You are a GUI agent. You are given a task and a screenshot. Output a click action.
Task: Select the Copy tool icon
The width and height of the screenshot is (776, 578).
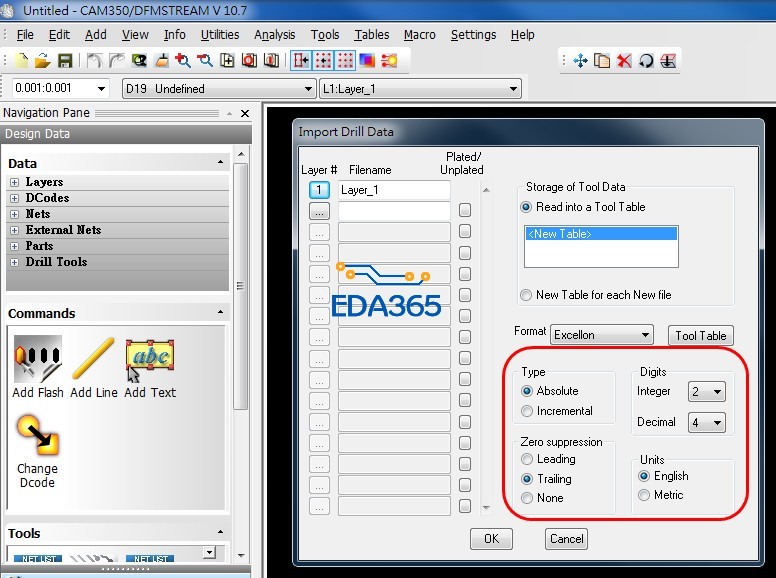602,61
